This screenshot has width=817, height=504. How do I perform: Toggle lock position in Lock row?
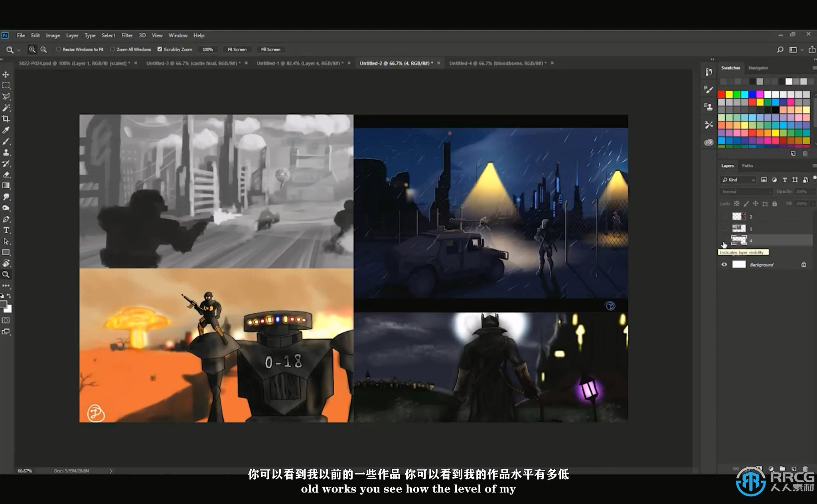click(755, 203)
